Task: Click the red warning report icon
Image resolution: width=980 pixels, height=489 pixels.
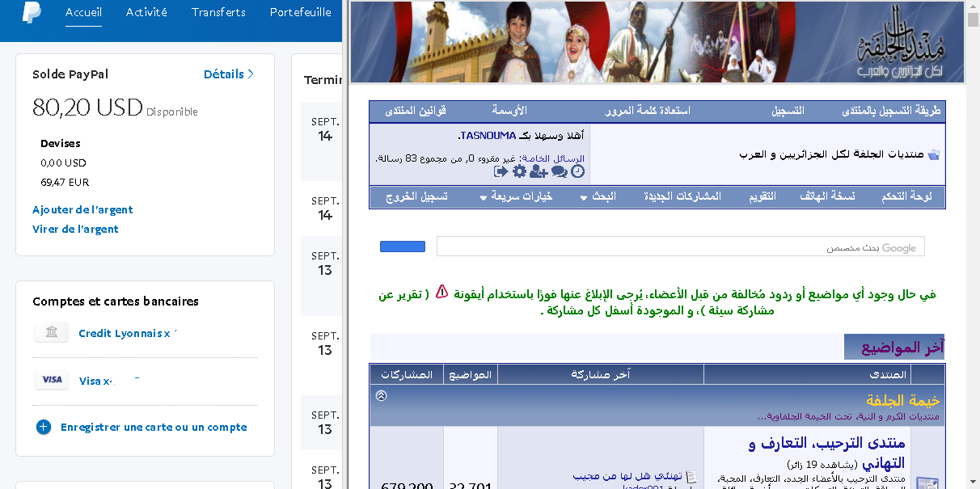Action: tap(441, 292)
